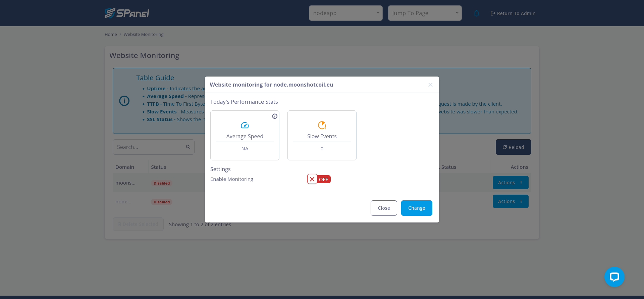The image size is (644, 299).
Task: Open the live chat bubble
Action: [x=614, y=277]
